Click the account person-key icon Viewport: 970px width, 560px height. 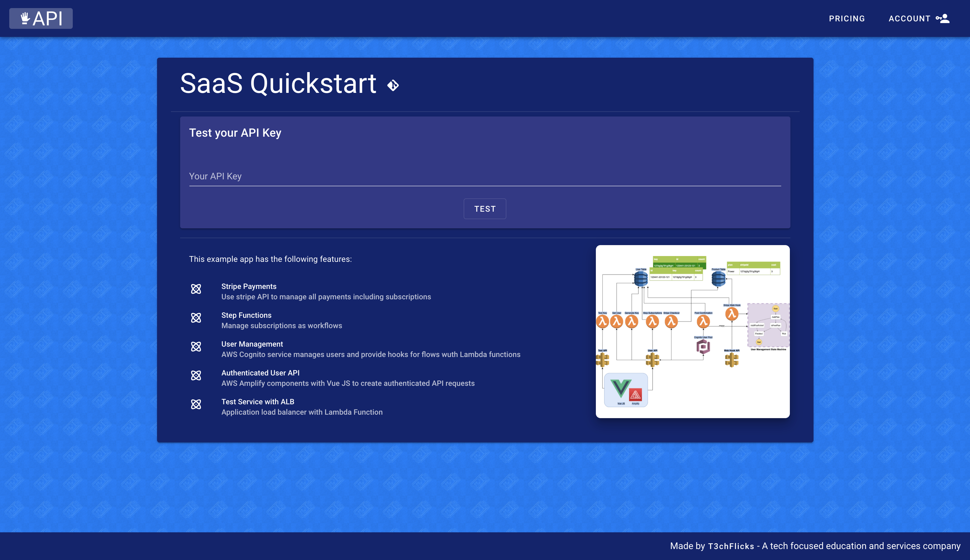tap(943, 18)
